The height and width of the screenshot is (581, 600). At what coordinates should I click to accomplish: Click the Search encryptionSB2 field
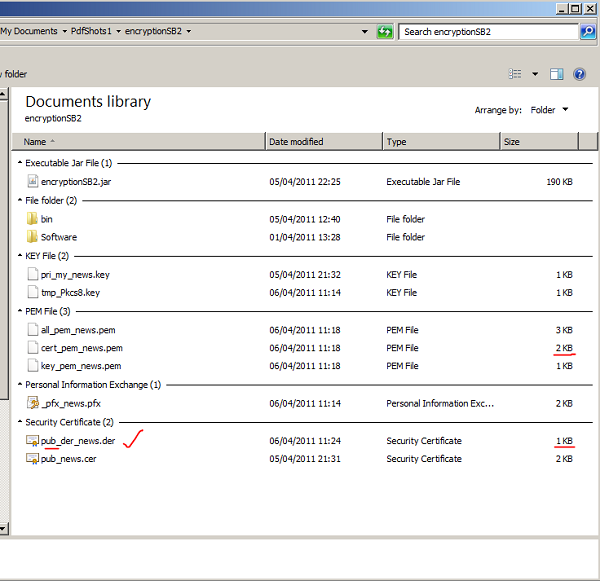488,32
